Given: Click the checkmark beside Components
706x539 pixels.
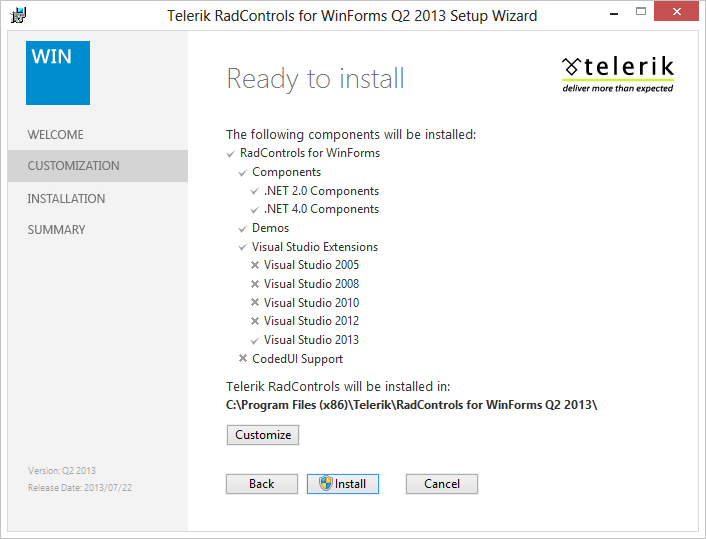Looking at the screenshot, I should pos(243,173).
